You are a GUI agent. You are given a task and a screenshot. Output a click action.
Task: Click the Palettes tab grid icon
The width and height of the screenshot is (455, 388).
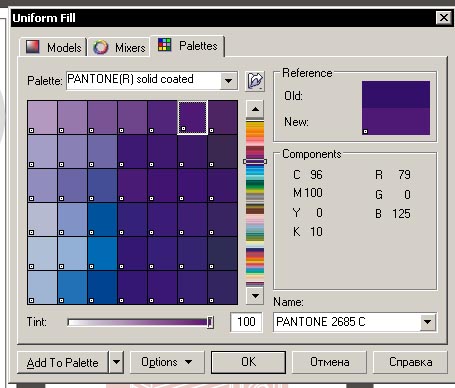[x=164, y=45]
